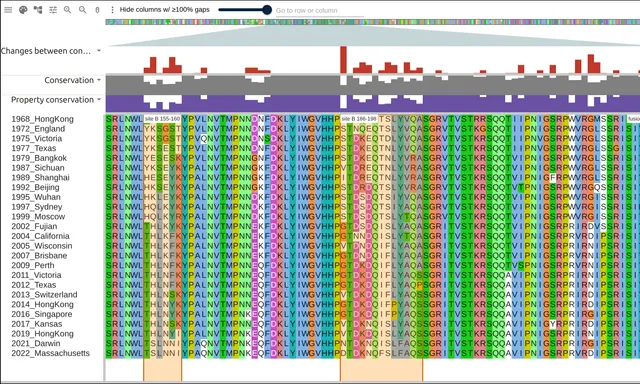Click the Changes between con... track label
Screen dimensions: 640x384
click(x=46, y=51)
